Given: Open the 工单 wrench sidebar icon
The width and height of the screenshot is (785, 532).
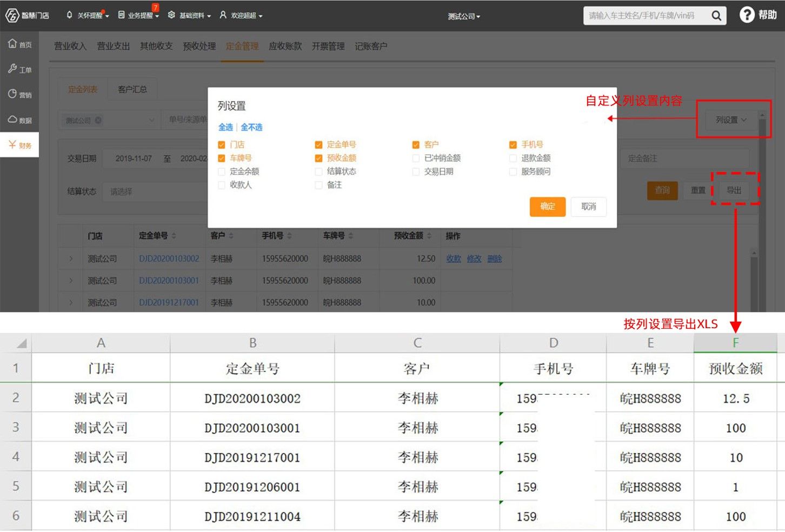Looking at the screenshot, I should coord(12,69).
